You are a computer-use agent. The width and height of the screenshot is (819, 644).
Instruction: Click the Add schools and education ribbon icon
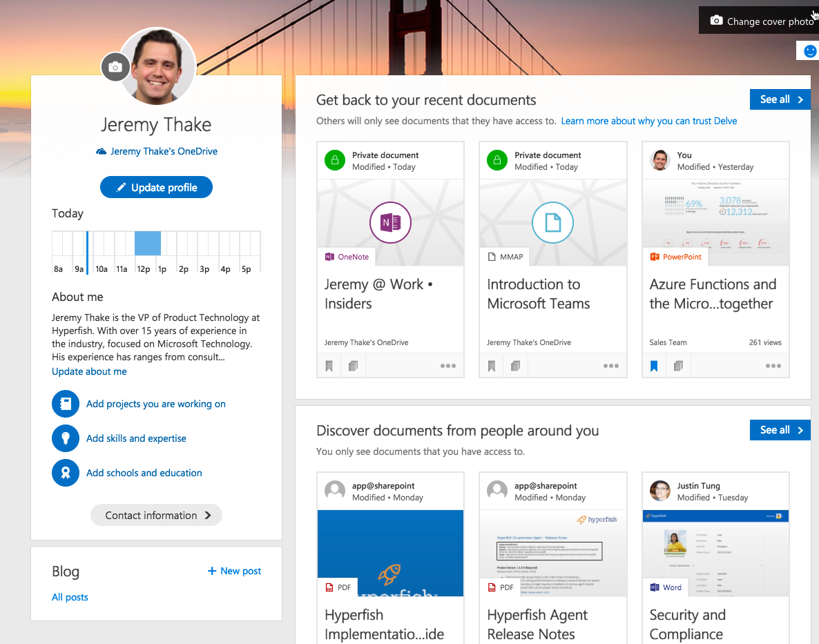coord(66,473)
